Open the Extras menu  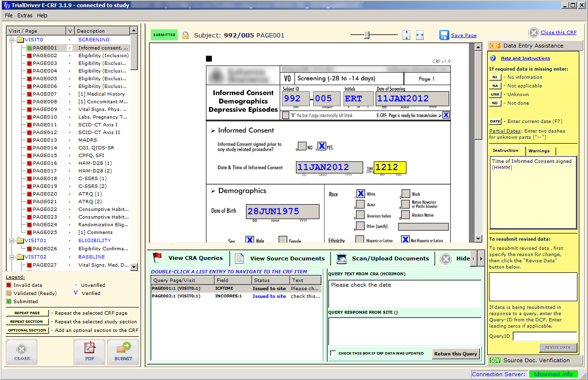(24, 15)
